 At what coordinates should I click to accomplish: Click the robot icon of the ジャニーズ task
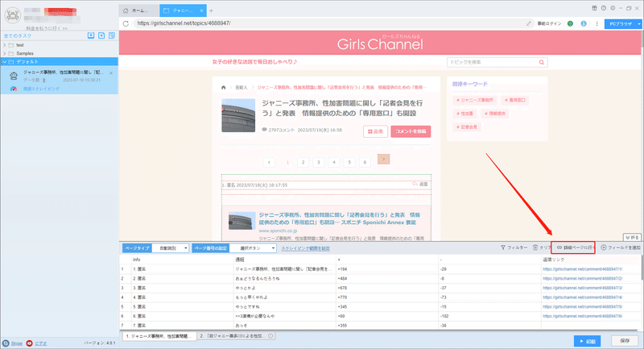pos(14,76)
